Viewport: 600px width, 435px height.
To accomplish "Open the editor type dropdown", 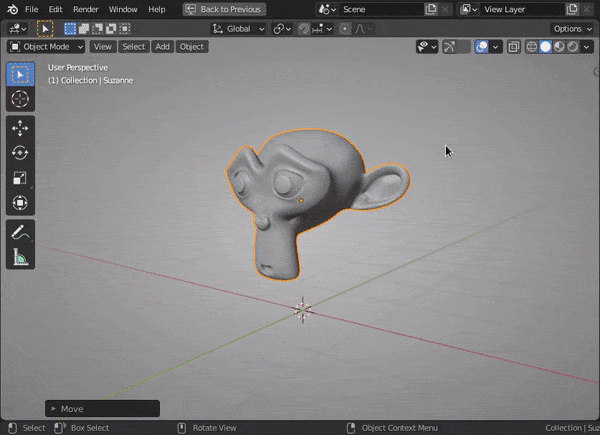I will tap(17, 29).
